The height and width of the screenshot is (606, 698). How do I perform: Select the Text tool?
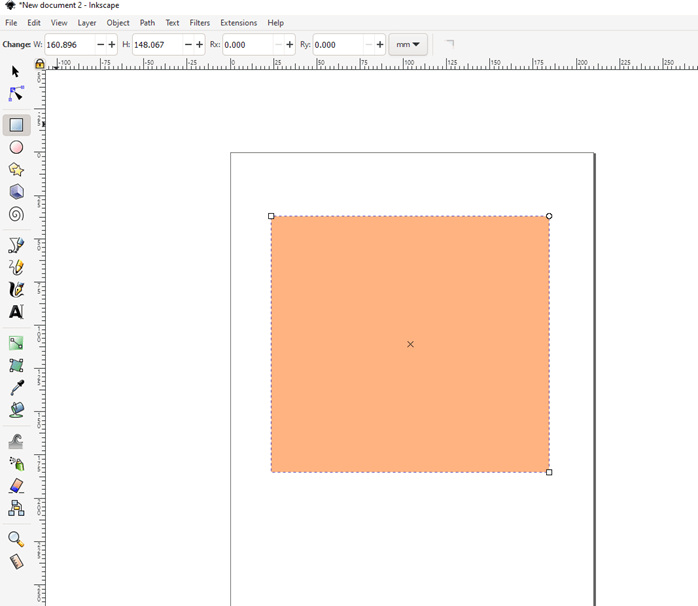[x=16, y=312]
